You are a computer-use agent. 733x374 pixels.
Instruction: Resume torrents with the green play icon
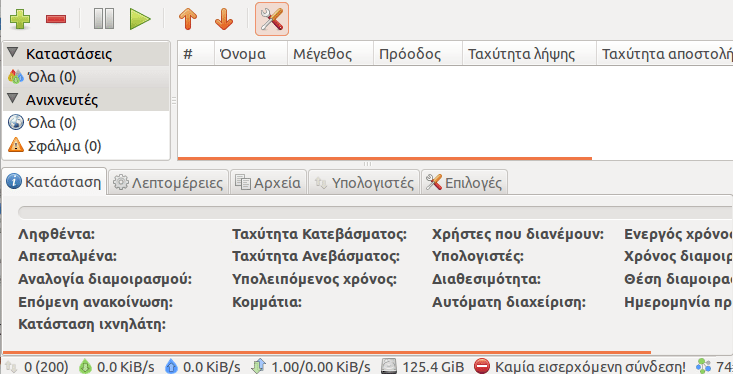[x=140, y=19]
